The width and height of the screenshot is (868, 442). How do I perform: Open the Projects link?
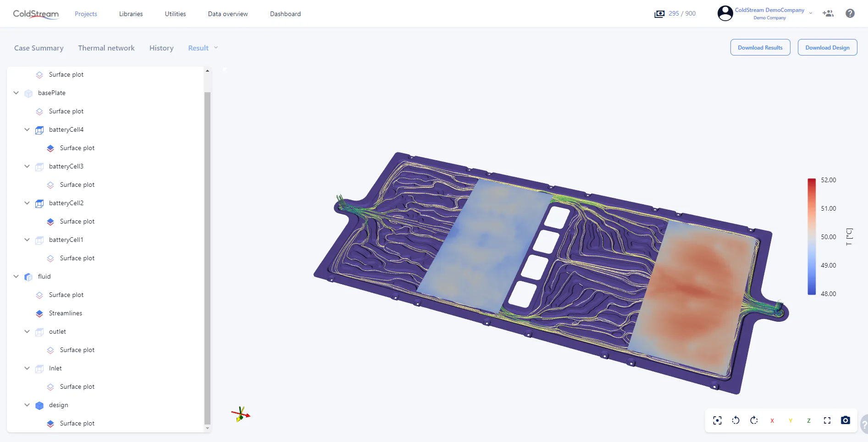(86, 14)
